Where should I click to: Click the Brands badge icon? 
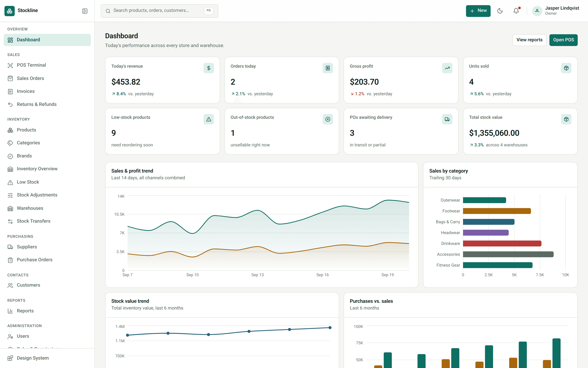click(10, 156)
